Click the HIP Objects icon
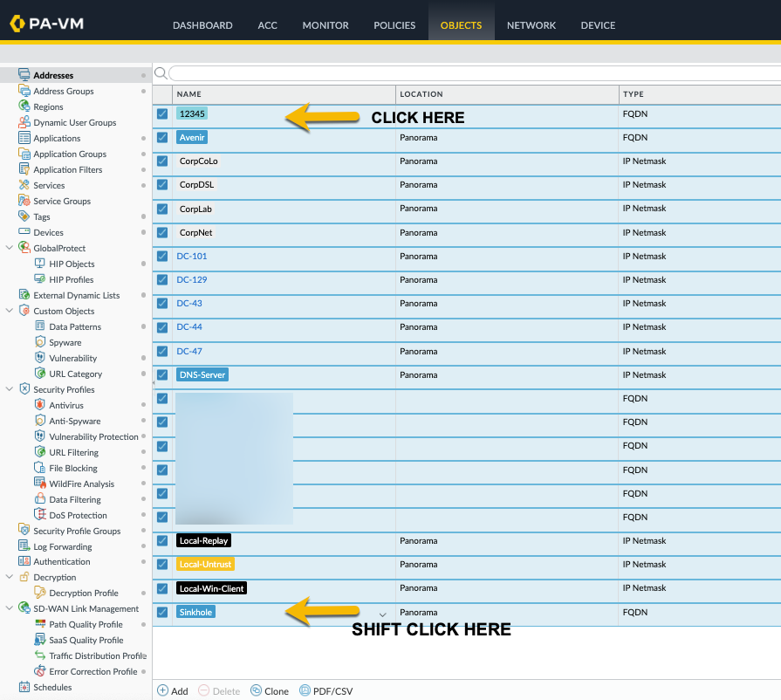Image resolution: width=781 pixels, height=700 pixels. pyautogui.click(x=40, y=263)
